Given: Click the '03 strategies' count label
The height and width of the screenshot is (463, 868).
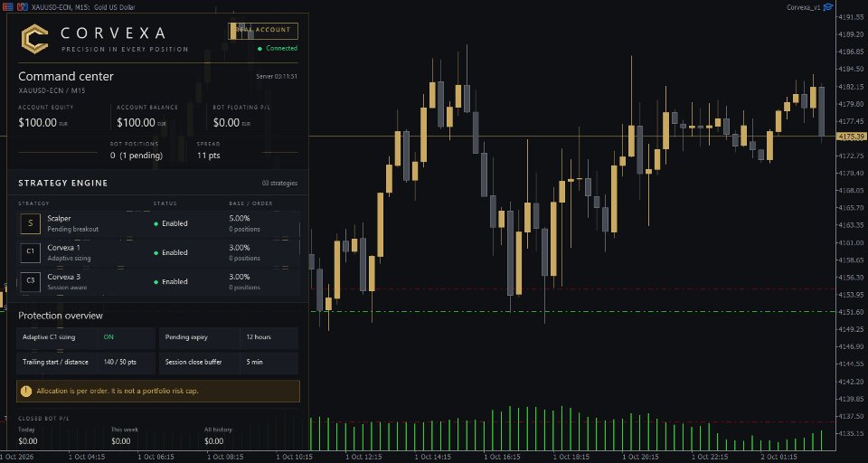Looking at the screenshot, I should pos(279,184).
